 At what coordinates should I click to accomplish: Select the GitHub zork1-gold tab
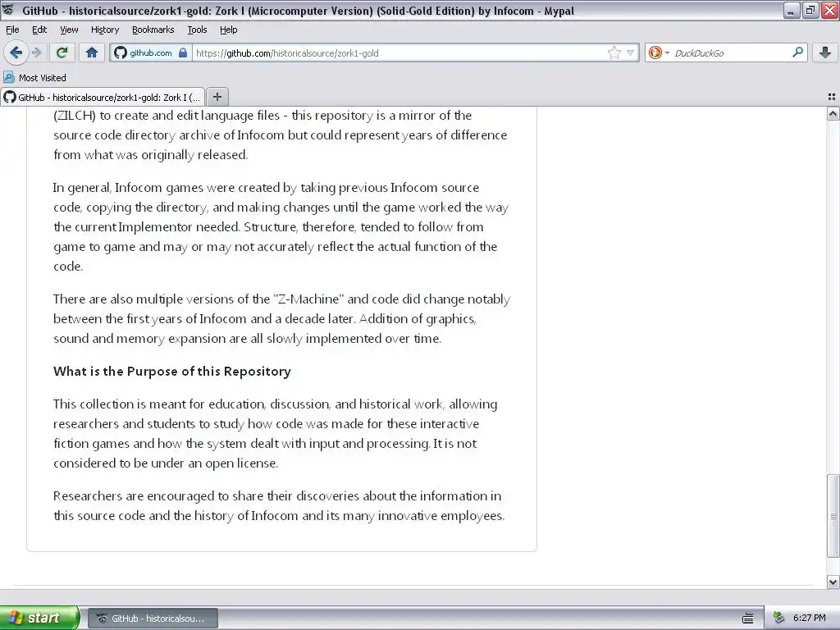[x=103, y=97]
